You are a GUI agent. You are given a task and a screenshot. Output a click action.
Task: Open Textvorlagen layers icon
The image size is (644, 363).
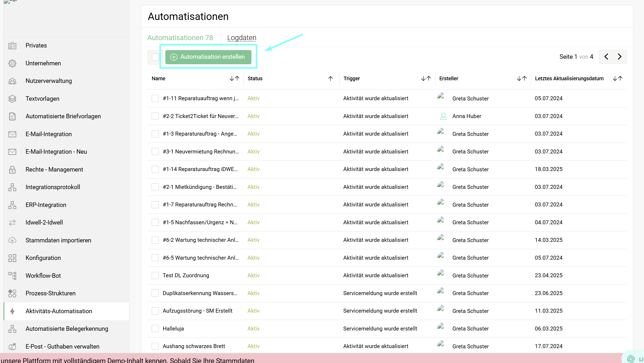click(12, 99)
